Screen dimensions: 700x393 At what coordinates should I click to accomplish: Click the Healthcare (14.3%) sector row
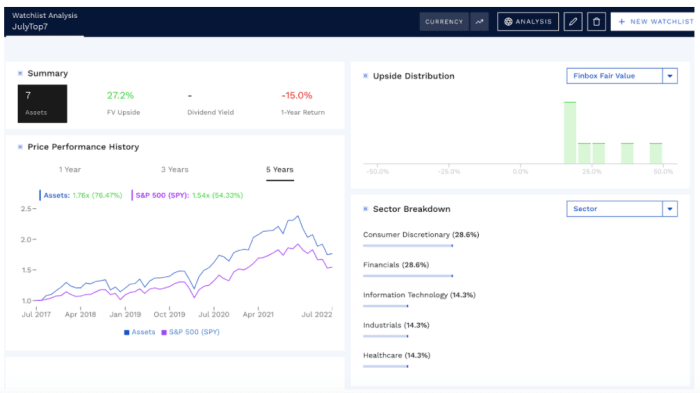coord(396,361)
